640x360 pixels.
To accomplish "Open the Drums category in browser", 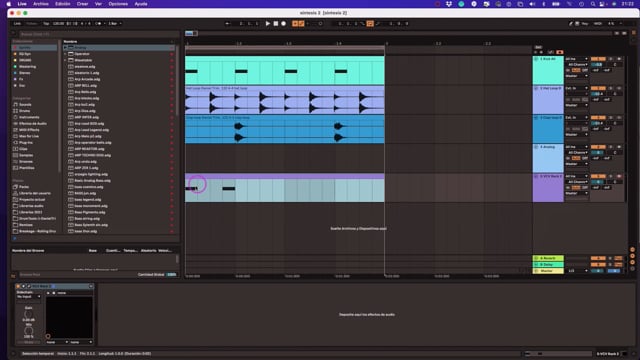I will (x=24, y=111).
